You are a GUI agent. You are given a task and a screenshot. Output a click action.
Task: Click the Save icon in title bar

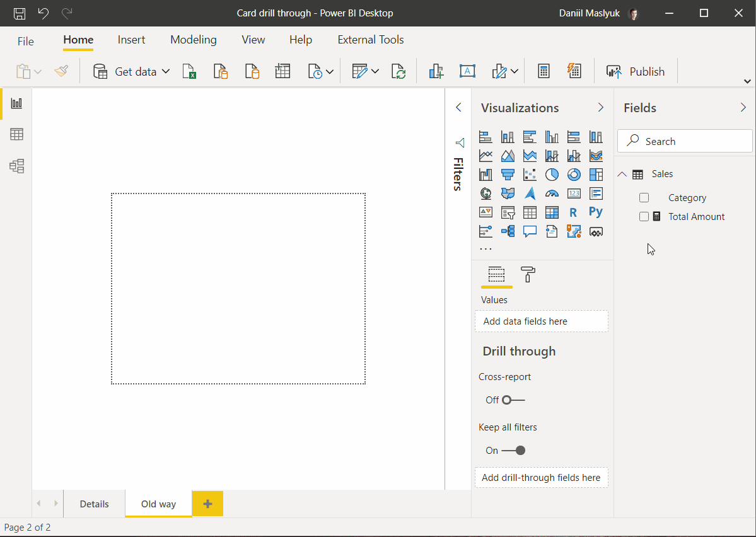click(x=20, y=13)
